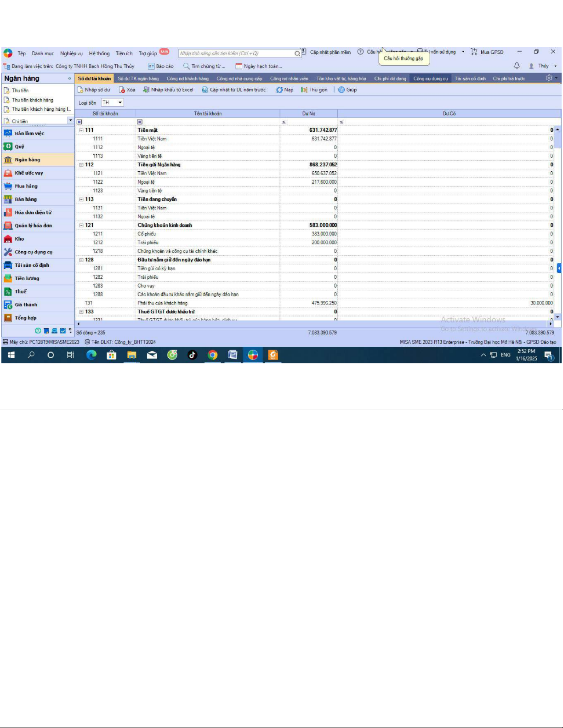563x728 pixels.
Task: Collapse account 121 Chứng khoán kinh doanh
Action: pyautogui.click(x=81, y=226)
